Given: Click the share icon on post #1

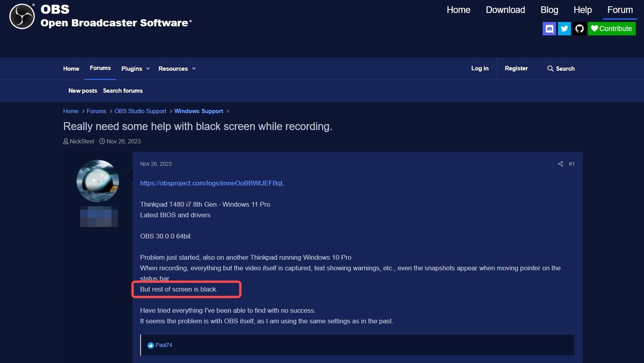Looking at the screenshot, I should 560,164.
